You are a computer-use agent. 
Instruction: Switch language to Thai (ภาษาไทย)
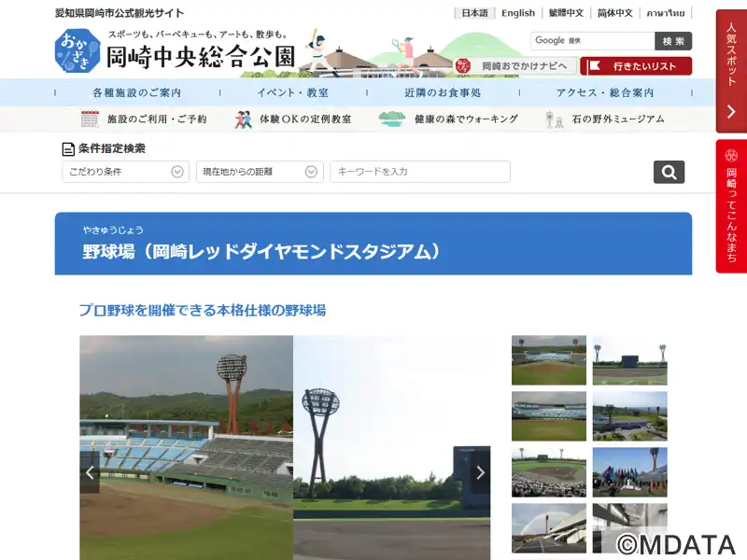pos(666,13)
